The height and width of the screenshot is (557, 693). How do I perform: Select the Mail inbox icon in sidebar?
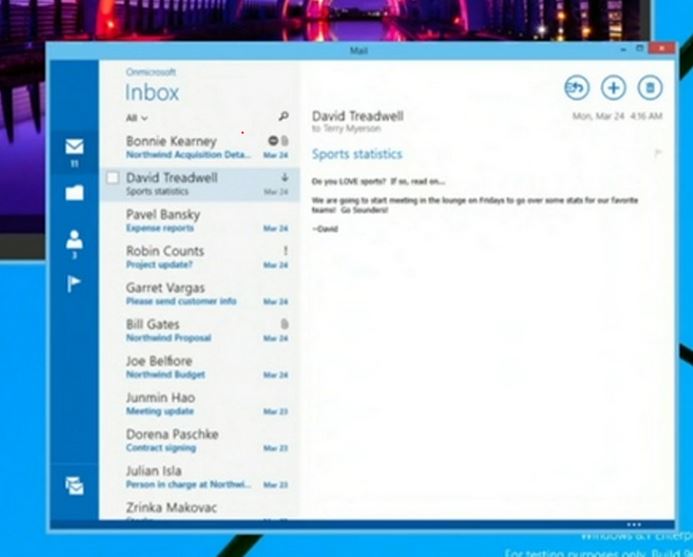pos(74,147)
